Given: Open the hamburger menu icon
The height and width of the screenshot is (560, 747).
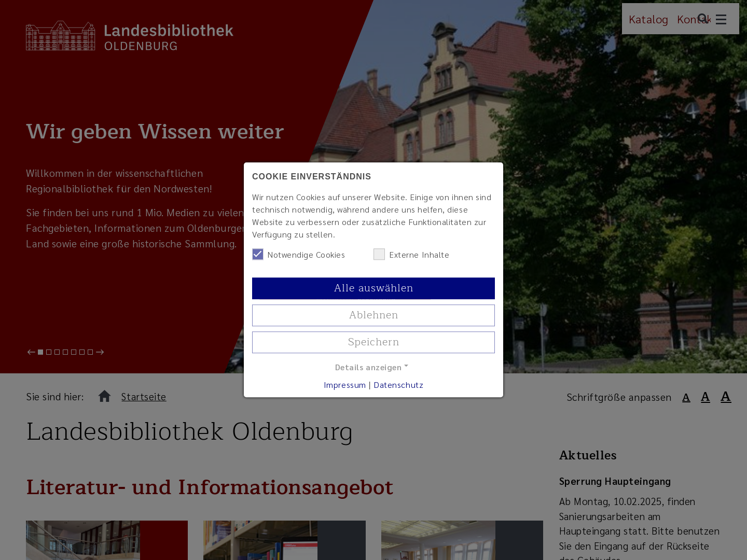Looking at the screenshot, I should [x=721, y=20].
